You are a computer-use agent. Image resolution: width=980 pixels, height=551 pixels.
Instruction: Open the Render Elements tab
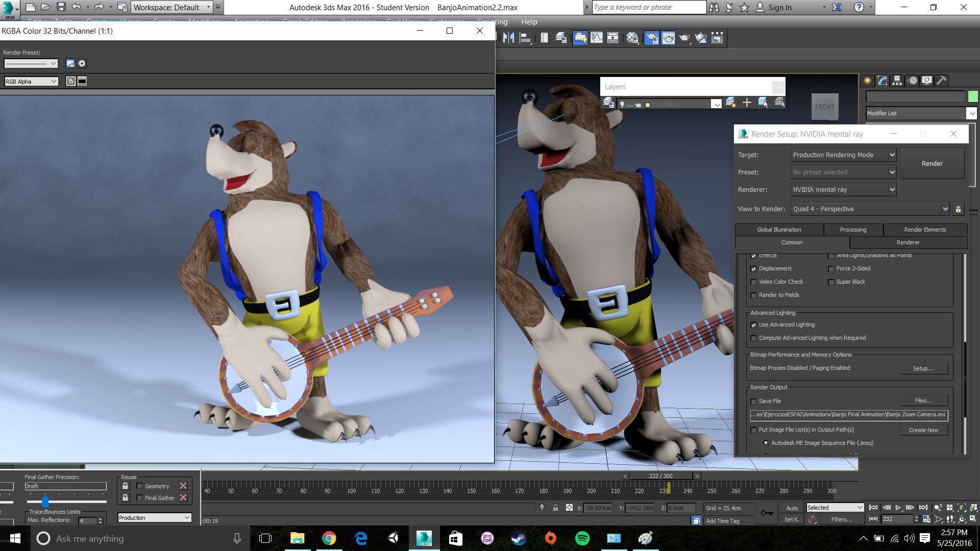[x=925, y=230]
